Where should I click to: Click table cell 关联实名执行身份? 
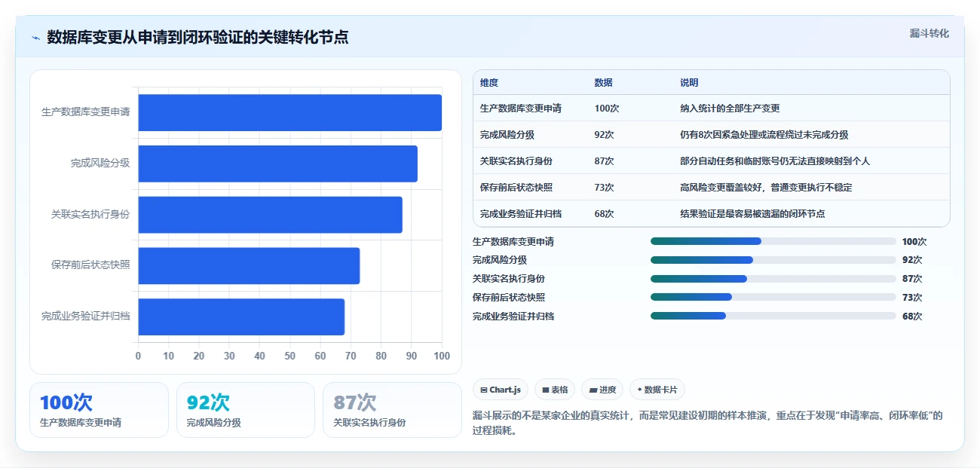(x=516, y=161)
